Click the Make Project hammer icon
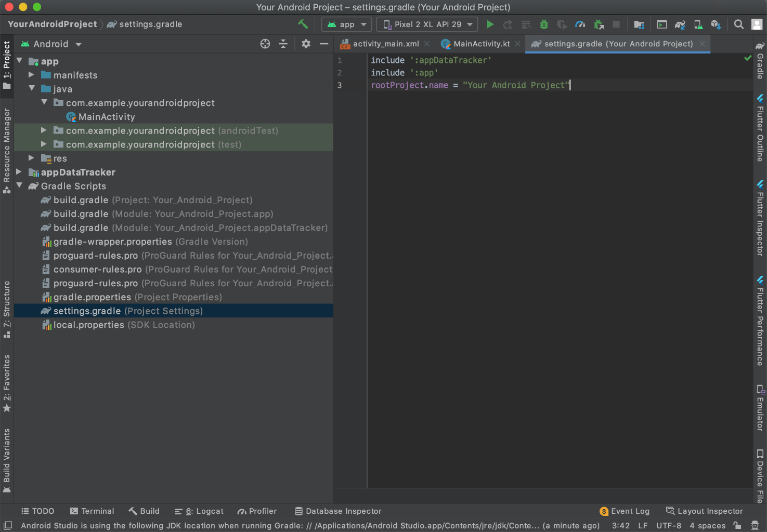 coord(303,24)
